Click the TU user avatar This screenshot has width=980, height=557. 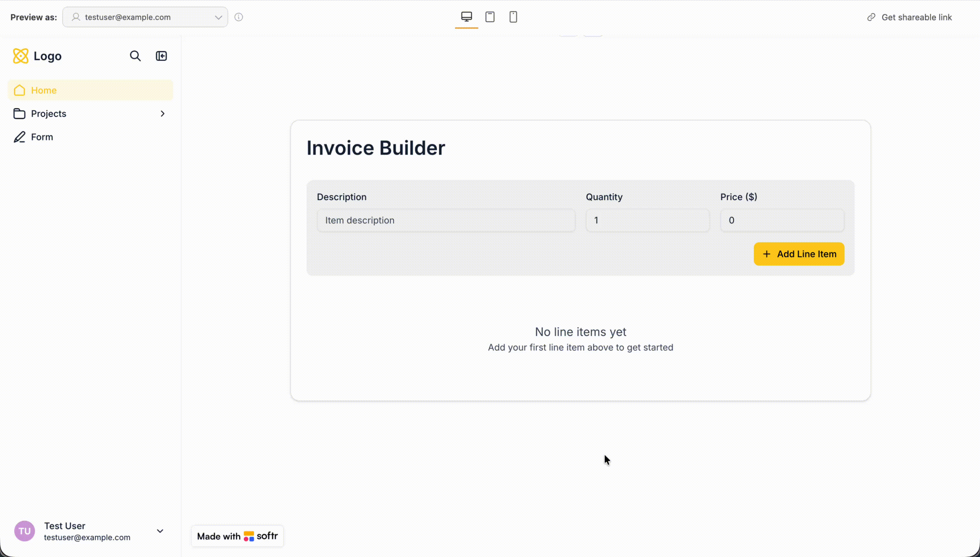click(x=25, y=531)
